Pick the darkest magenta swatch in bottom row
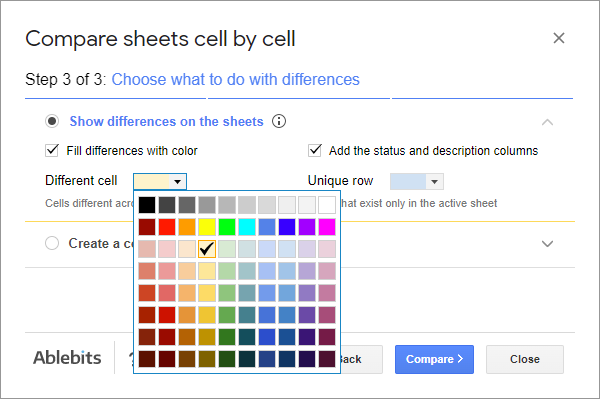This screenshot has width=600, height=399. (x=327, y=359)
